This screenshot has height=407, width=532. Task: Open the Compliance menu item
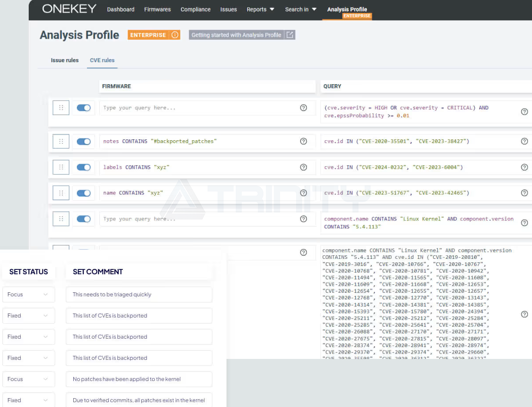click(x=196, y=9)
